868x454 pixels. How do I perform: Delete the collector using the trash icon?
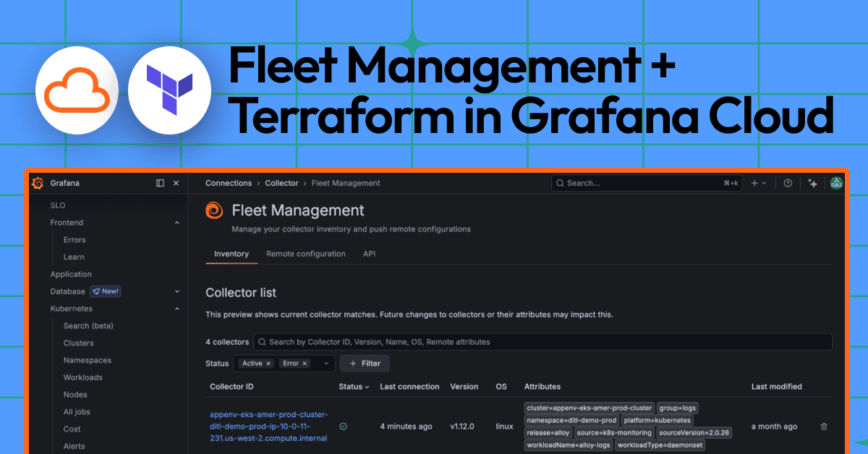824,427
